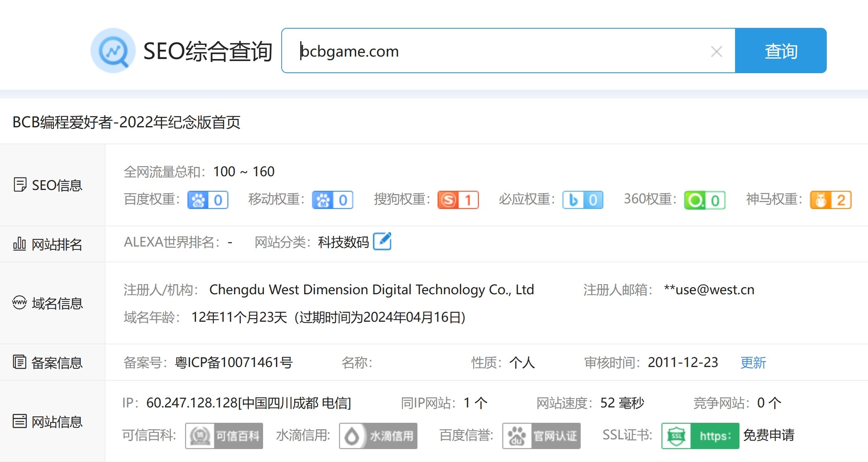868x462 pixels.
Task: Open the 水滴信用 badge
Action: (x=378, y=436)
